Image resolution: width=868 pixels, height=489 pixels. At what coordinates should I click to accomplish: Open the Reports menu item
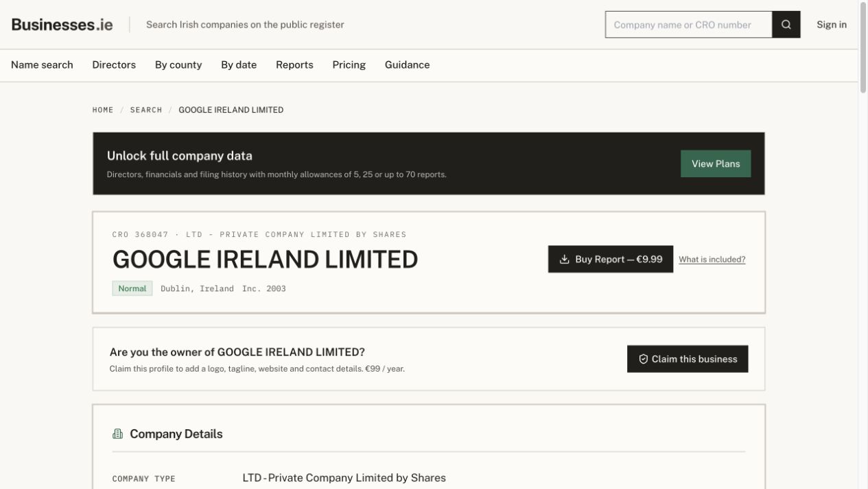click(x=294, y=65)
